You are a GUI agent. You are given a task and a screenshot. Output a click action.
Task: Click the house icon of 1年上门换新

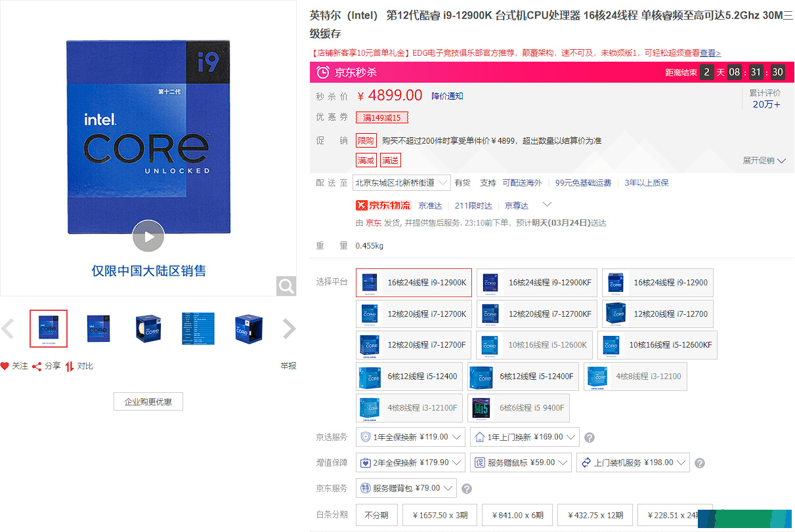(x=480, y=437)
